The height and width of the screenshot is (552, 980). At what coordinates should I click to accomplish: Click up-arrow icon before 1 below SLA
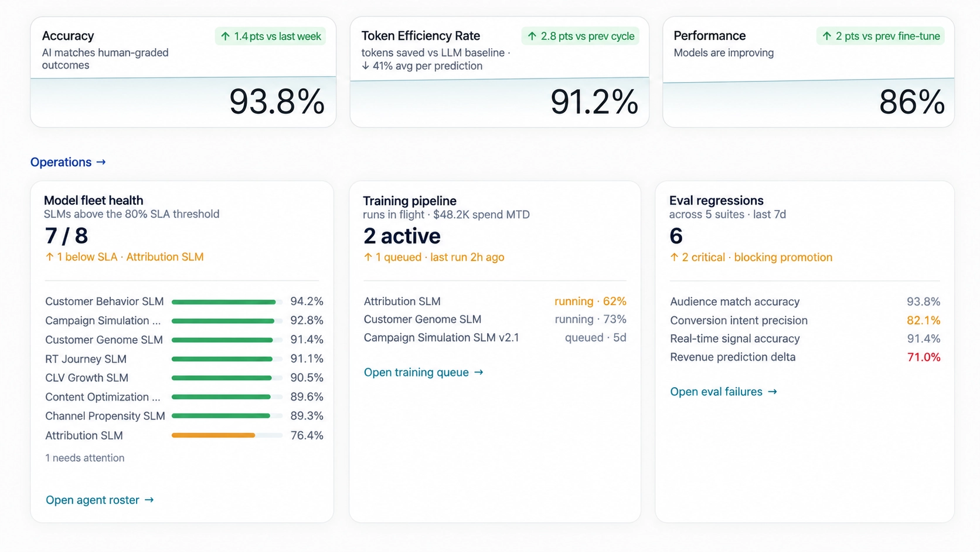(x=49, y=257)
